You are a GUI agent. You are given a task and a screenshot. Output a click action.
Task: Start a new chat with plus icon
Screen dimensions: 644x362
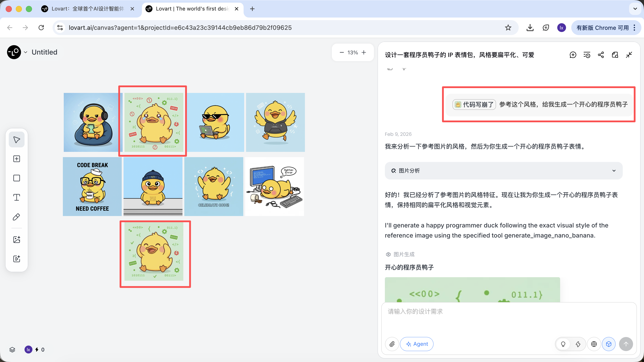(x=573, y=55)
